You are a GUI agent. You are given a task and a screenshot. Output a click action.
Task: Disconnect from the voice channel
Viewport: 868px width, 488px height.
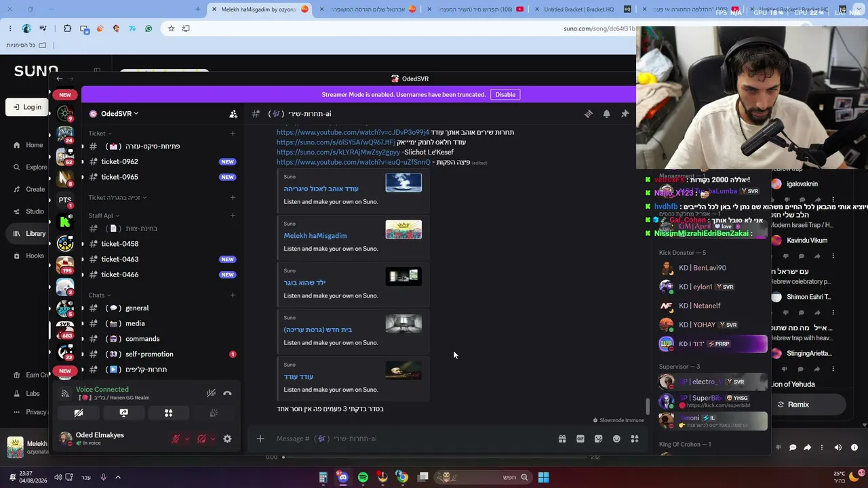227,393
